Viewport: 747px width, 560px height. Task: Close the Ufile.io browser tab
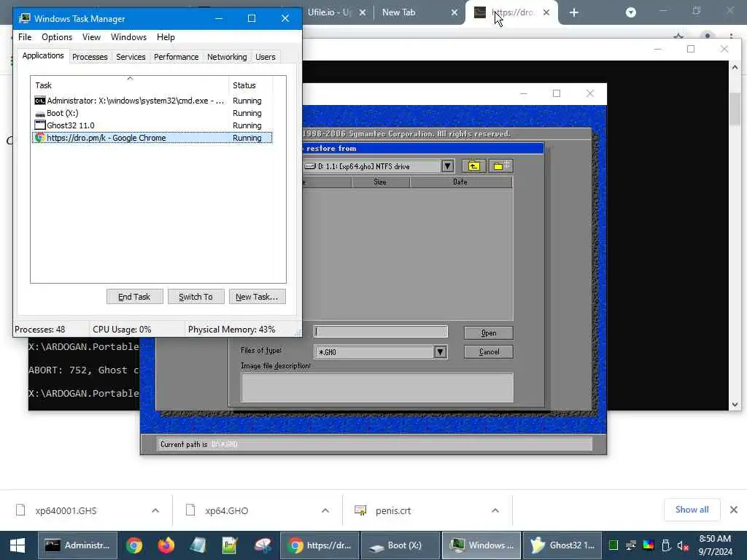(363, 12)
